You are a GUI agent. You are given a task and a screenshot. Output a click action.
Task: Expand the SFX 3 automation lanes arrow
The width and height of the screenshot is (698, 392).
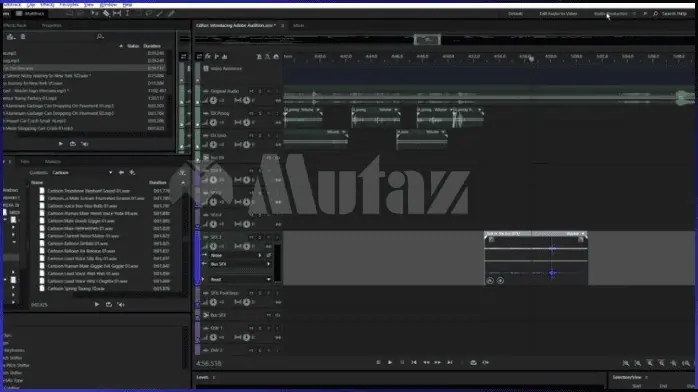pyautogui.click(x=203, y=279)
